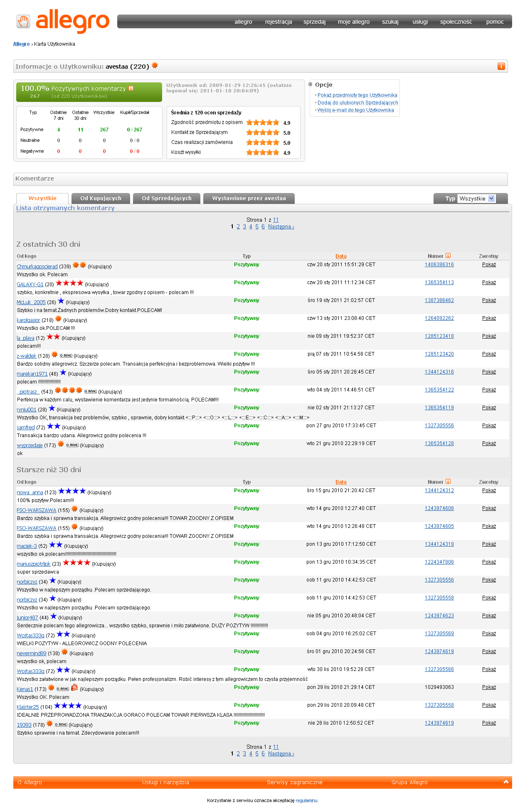Open the rejestracja menu item
This screenshot has width=525, height=812.
279,22
